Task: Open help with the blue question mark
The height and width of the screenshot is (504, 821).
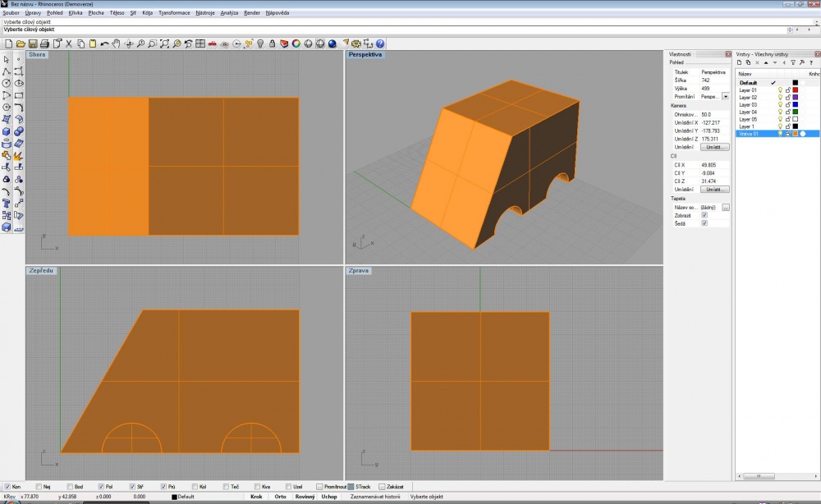Action: click(x=380, y=44)
